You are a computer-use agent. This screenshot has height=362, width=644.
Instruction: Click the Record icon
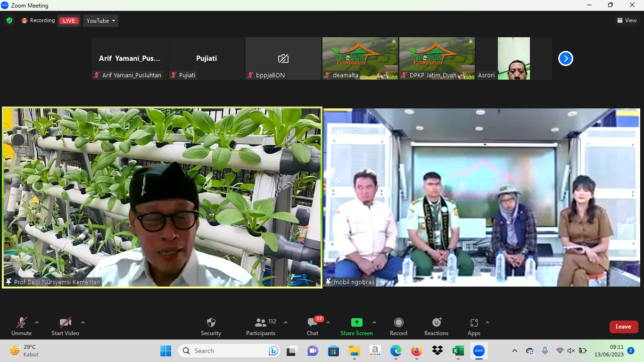[398, 322]
